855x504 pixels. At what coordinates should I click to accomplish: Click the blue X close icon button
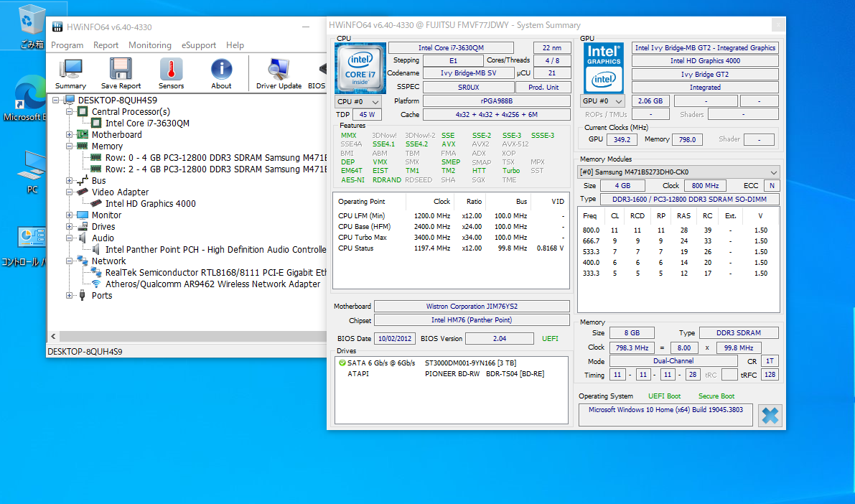click(770, 416)
